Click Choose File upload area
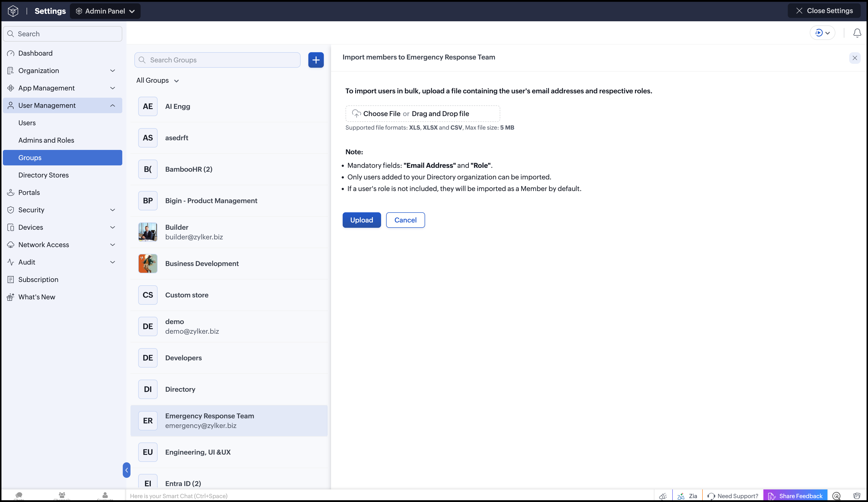 coord(423,114)
